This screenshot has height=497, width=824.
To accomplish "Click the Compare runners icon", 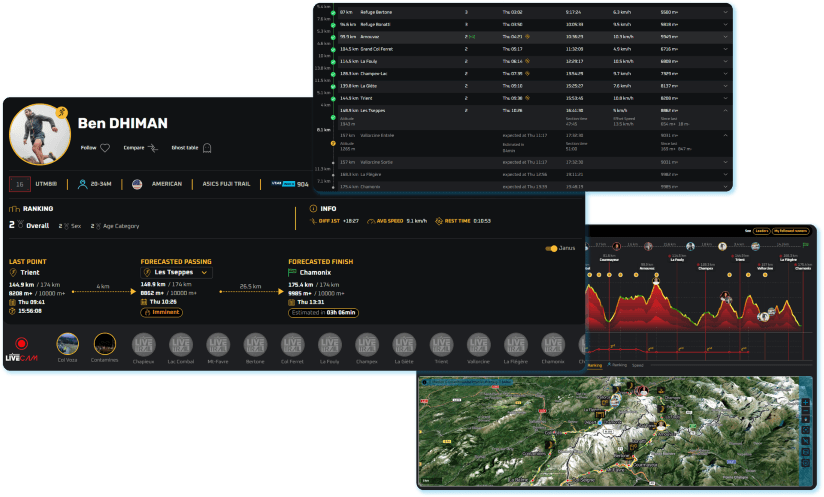I will [x=152, y=148].
